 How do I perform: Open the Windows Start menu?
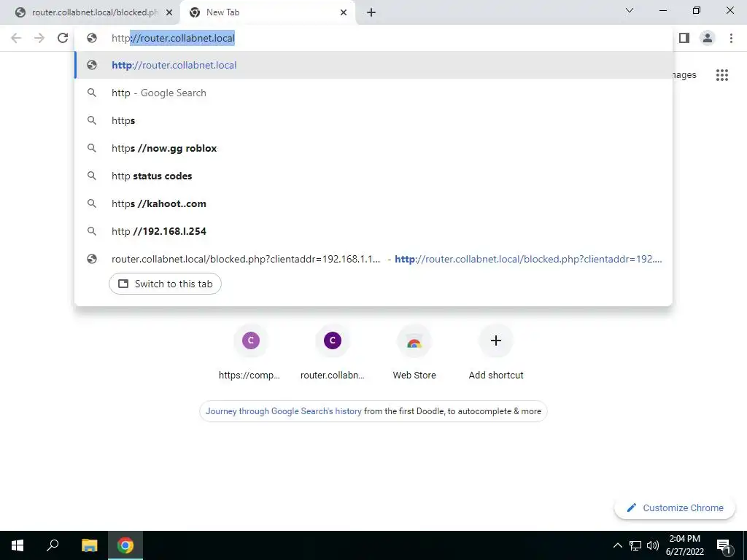(x=18, y=545)
